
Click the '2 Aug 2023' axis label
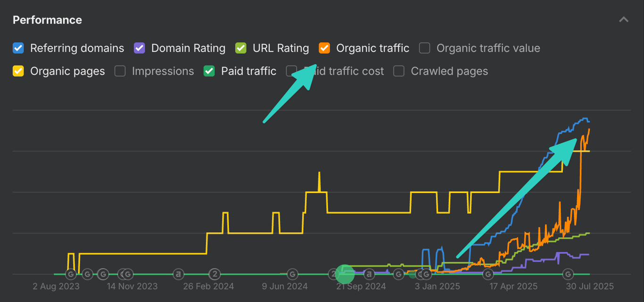[x=56, y=286]
